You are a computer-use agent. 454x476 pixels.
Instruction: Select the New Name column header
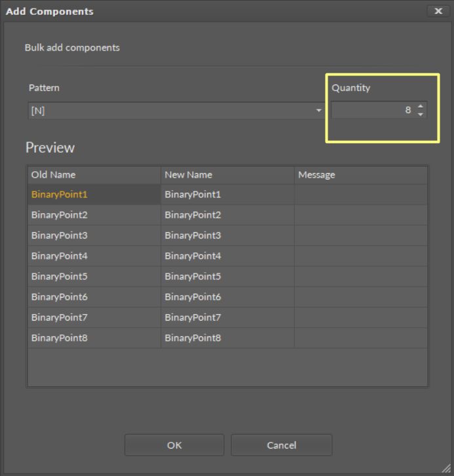point(227,175)
